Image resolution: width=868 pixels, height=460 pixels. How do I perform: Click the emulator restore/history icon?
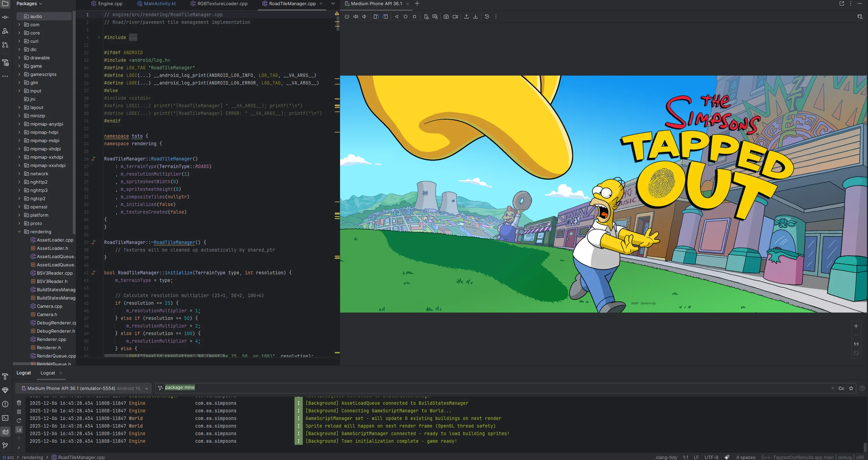[x=487, y=17]
